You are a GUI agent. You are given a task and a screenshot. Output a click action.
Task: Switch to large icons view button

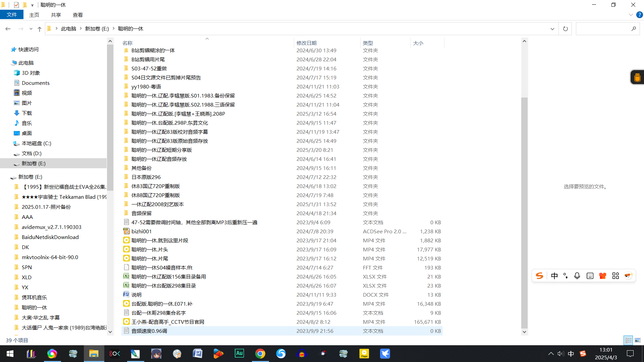[637, 340]
